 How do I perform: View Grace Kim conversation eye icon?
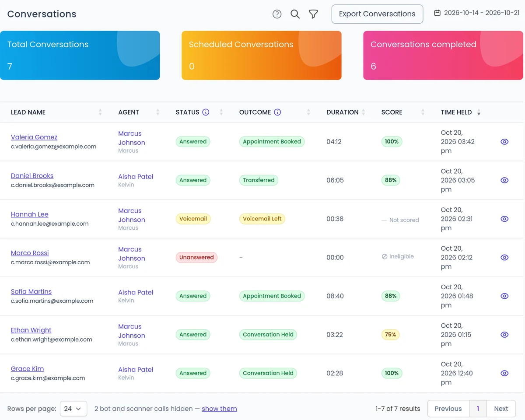coord(504,373)
